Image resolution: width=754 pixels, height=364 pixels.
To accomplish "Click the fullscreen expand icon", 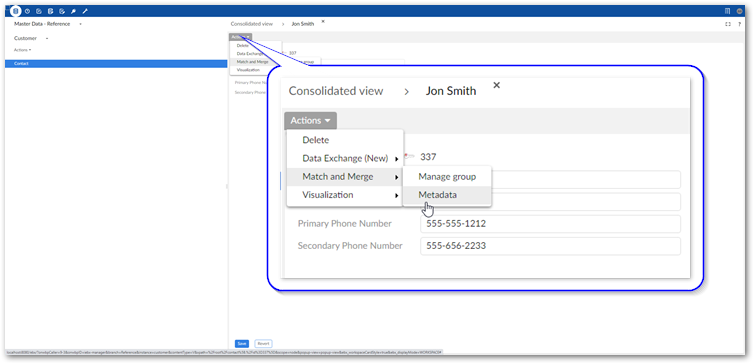I will (x=728, y=24).
